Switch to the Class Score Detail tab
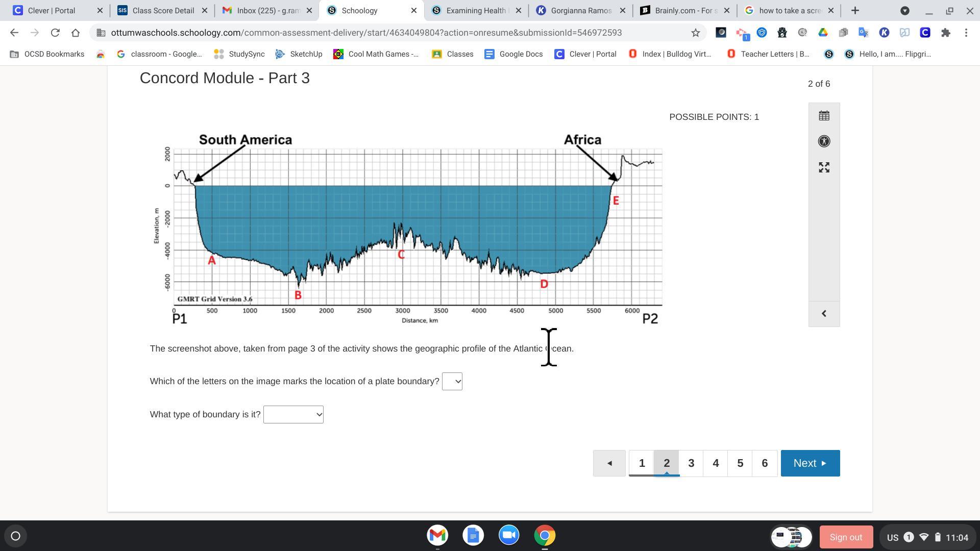980x551 pixels. pyautogui.click(x=162, y=10)
